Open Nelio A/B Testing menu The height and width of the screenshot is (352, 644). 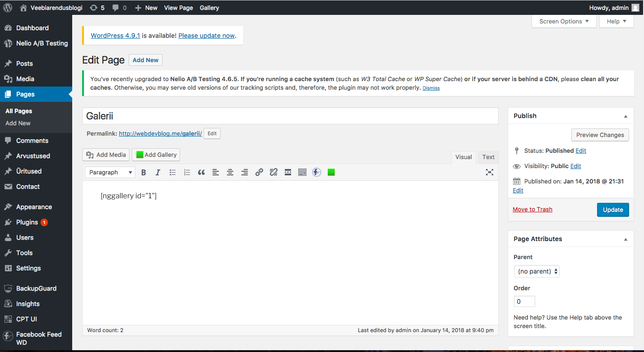pos(36,43)
